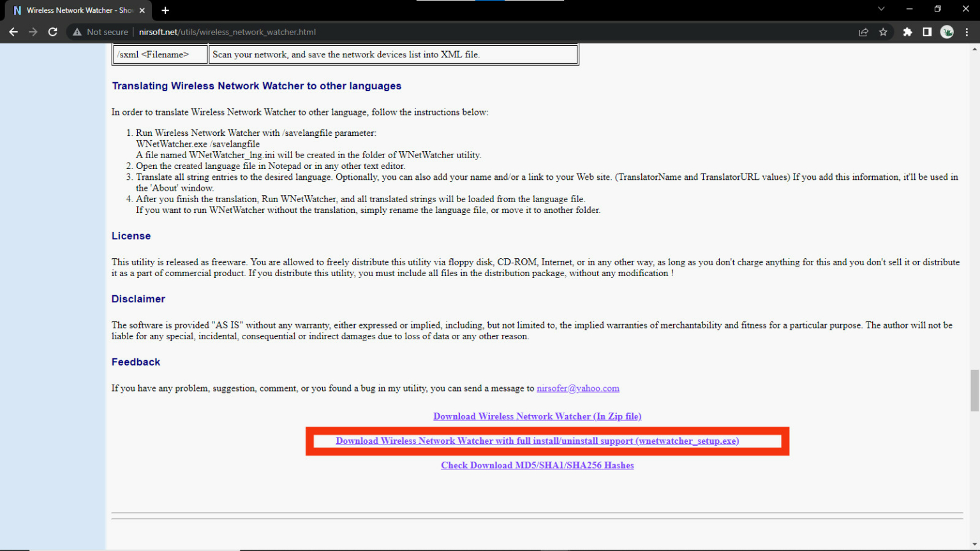Open Check Download MD5/SHA1/SHA256 Hashes link
This screenshot has width=980, height=551.
click(537, 466)
